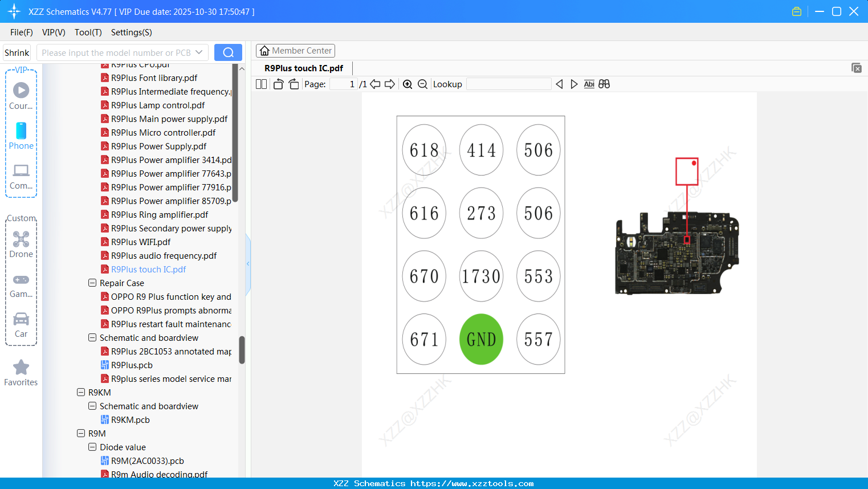The width and height of the screenshot is (868, 489).
Task: Open R9Plus Font library.pdf
Action: [149, 78]
